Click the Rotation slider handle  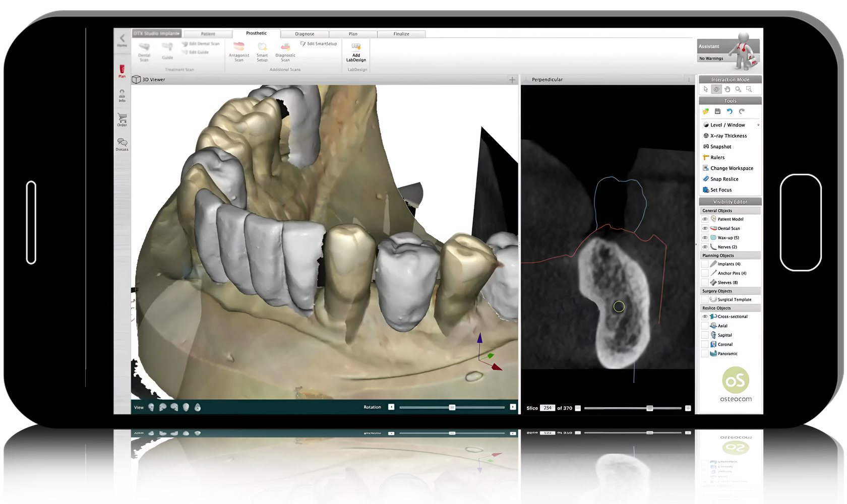pos(452,407)
